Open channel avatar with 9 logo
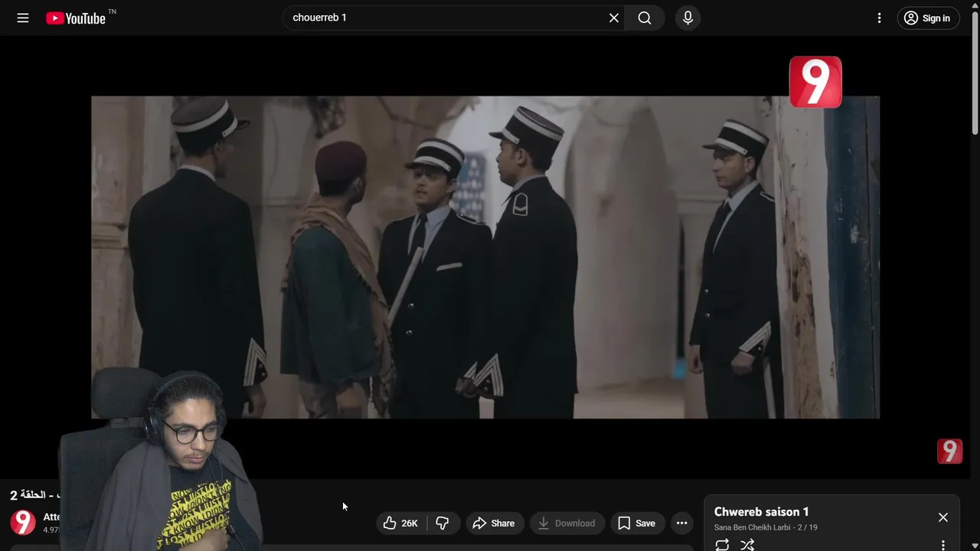The image size is (980, 551). click(23, 523)
